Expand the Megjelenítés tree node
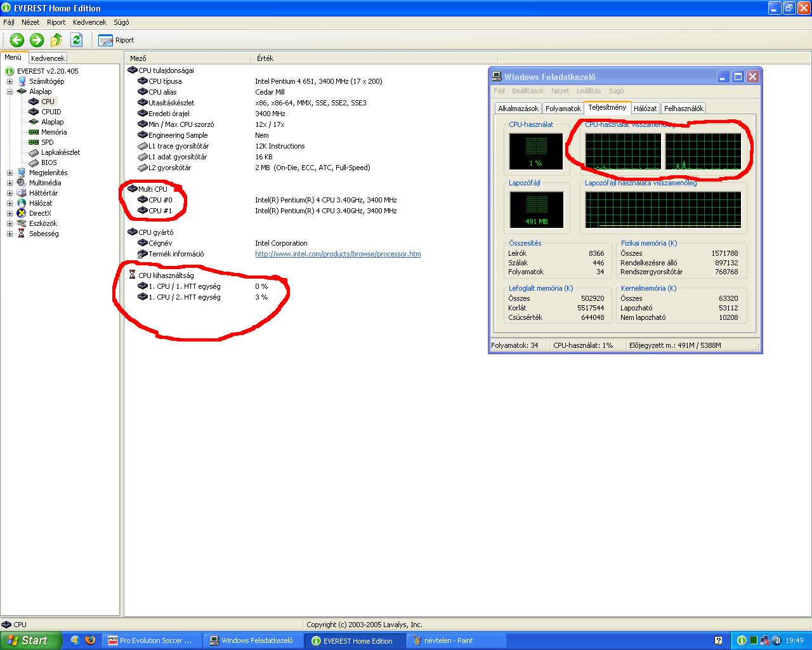 (x=10, y=173)
